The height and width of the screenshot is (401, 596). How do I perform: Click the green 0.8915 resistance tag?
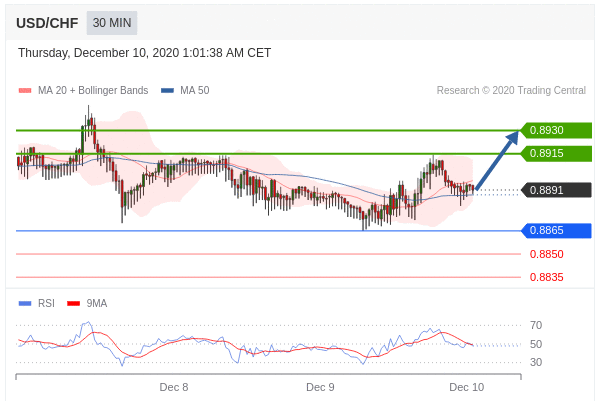point(556,154)
